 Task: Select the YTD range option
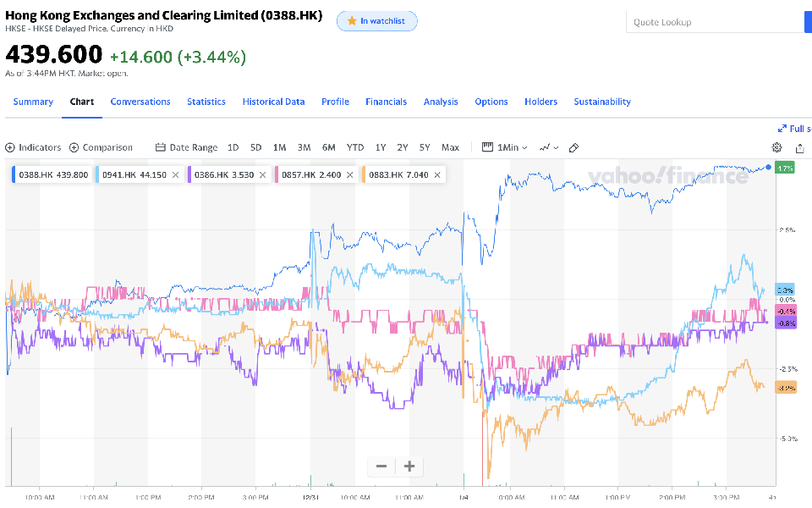tap(355, 147)
